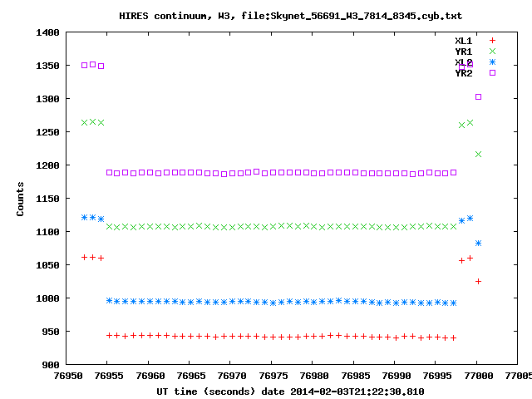Screen dimensions: 532x399
Task: Click the 1300 y-axis tick label
Action: [47, 99]
